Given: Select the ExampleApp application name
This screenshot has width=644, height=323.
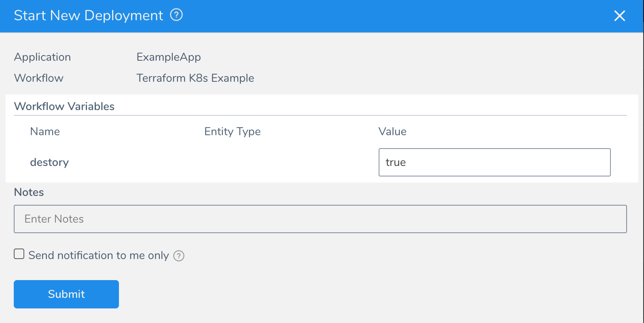Looking at the screenshot, I should coord(169,57).
